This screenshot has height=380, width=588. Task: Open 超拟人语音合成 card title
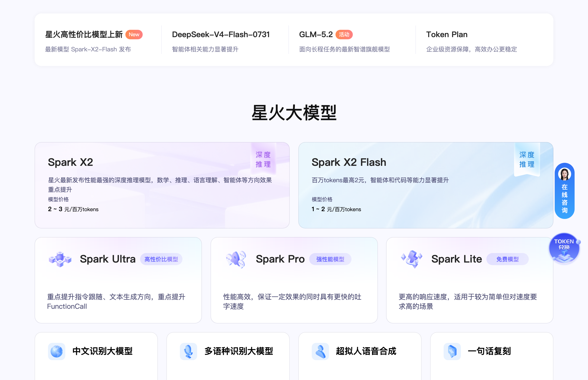tap(366, 351)
